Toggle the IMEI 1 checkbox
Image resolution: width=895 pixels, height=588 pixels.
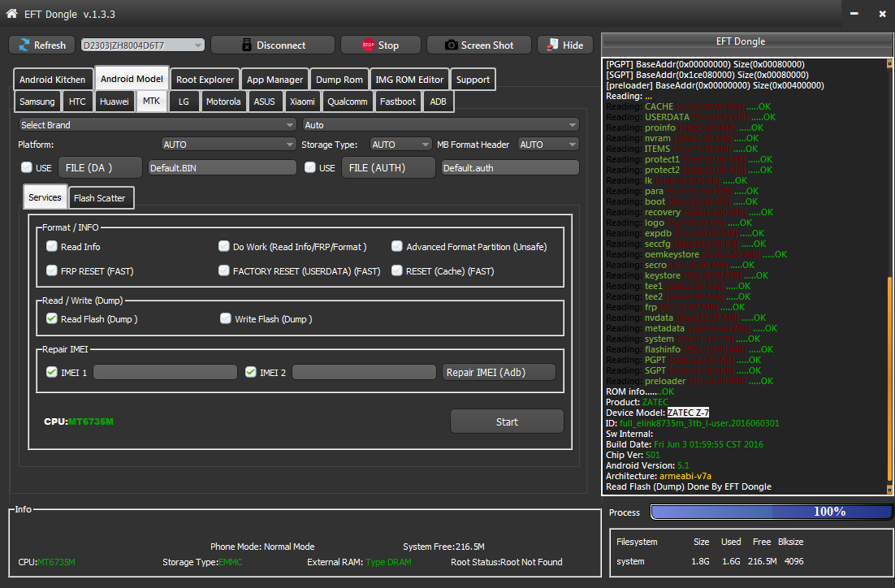(x=52, y=372)
